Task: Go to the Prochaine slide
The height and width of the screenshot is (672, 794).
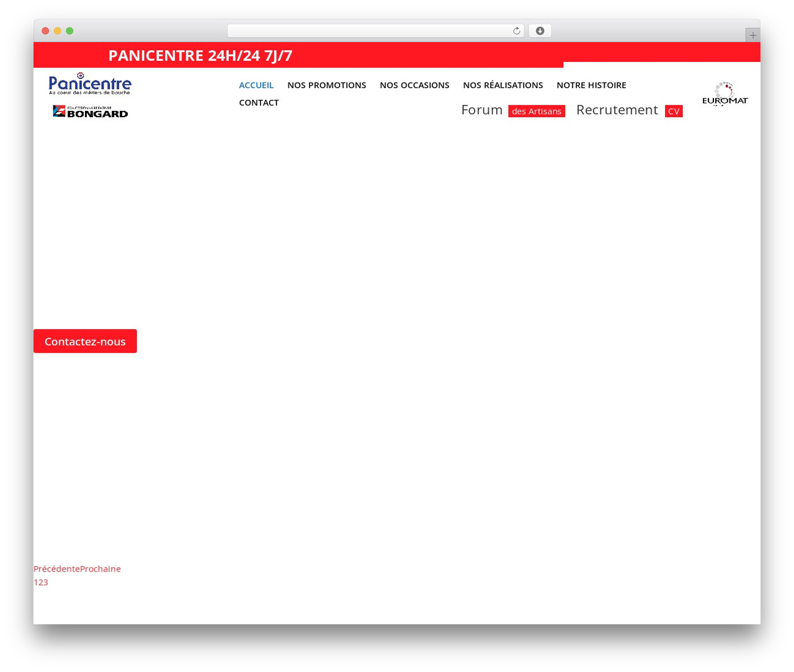Action: point(100,568)
